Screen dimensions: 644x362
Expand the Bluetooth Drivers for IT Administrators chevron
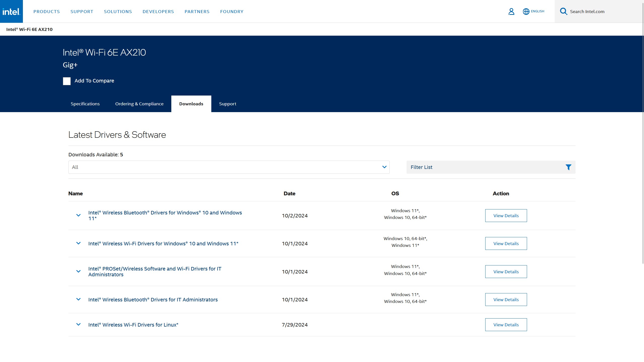(x=78, y=299)
